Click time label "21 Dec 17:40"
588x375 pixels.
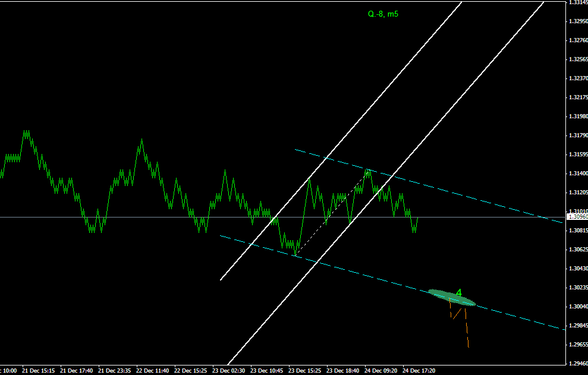coord(76,370)
